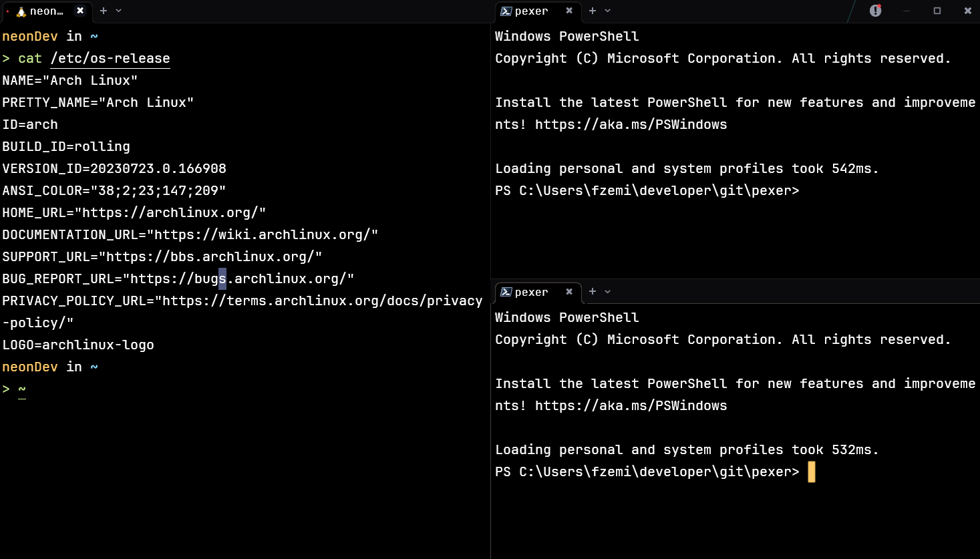Click the "took 542ms" profile loading line
This screenshot has width=980, height=559.
point(687,169)
